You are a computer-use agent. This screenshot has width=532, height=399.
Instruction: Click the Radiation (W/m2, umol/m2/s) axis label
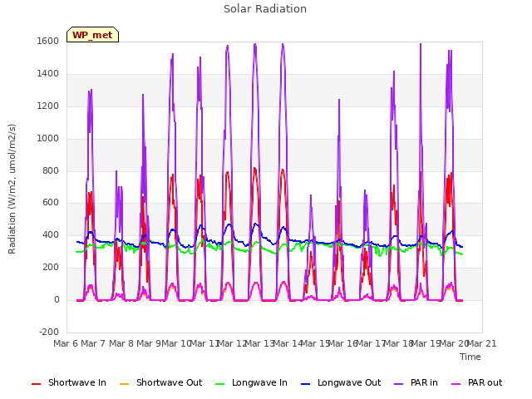click(x=12, y=189)
